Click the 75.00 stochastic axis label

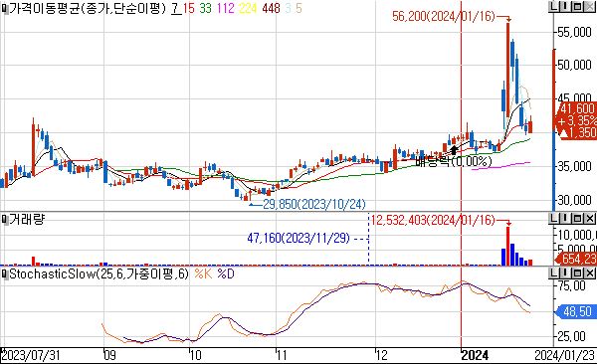[571, 285]
